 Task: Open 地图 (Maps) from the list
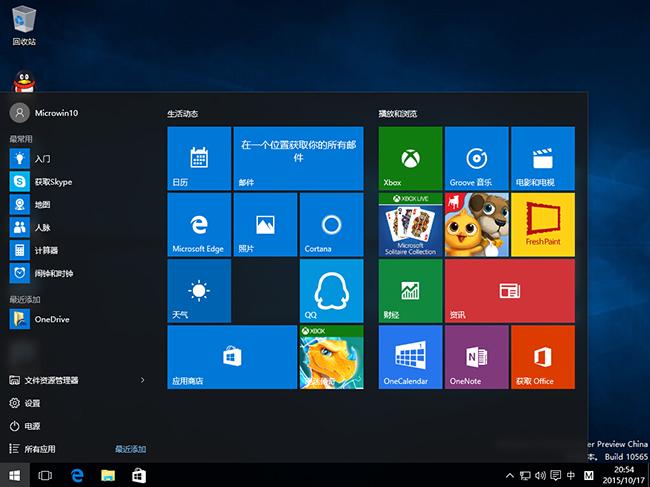(x=79, y=204)
